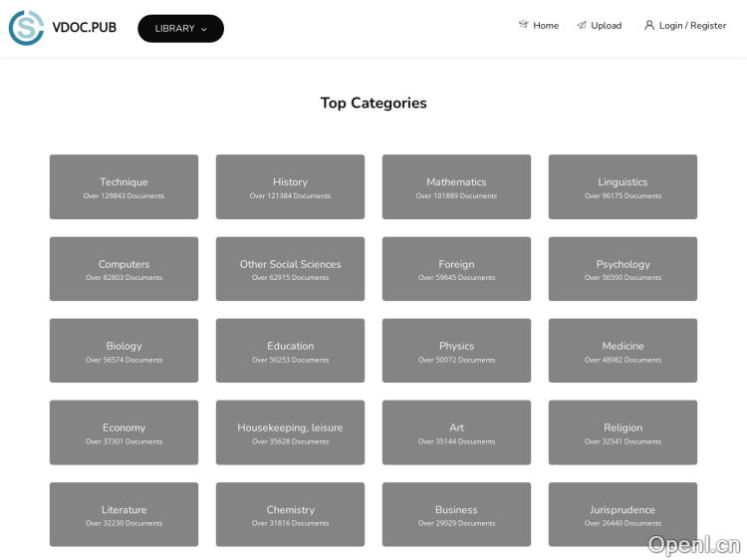The height and width of the screenshot is (560, 747).
Task: Open the Home menu item
Action: pos(546,26)
